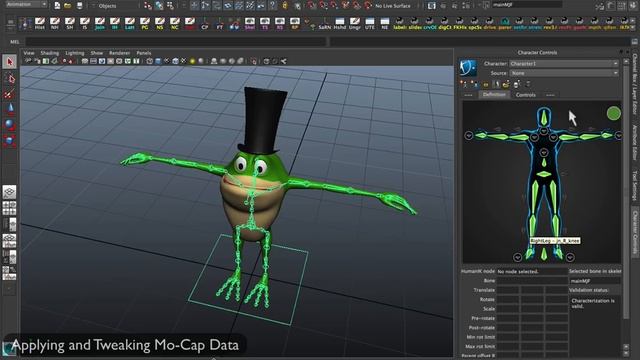Switch to single perspective view layout
The image size is (640, 360).
click(x=9, y=191)
